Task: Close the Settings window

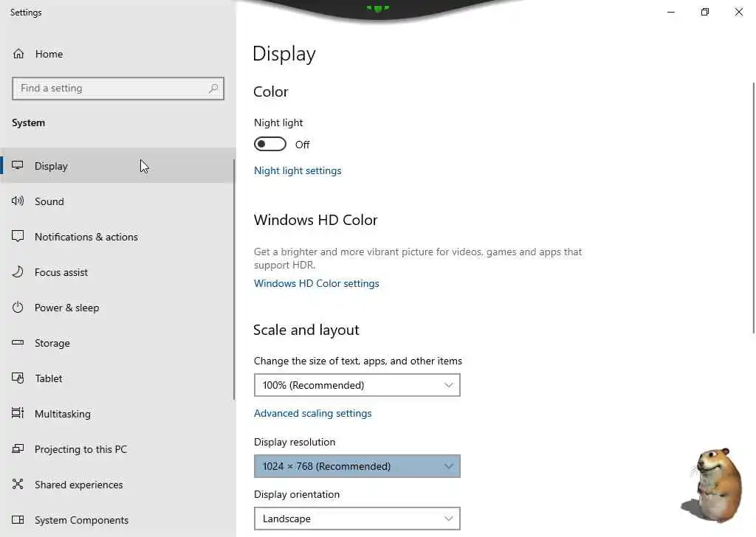Action: (738, 12)
